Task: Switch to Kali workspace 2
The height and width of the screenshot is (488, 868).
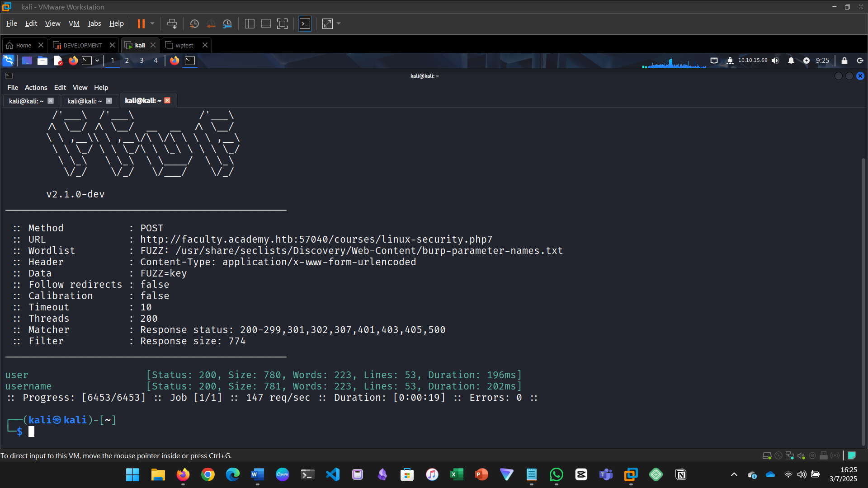Action: point(127,61)
